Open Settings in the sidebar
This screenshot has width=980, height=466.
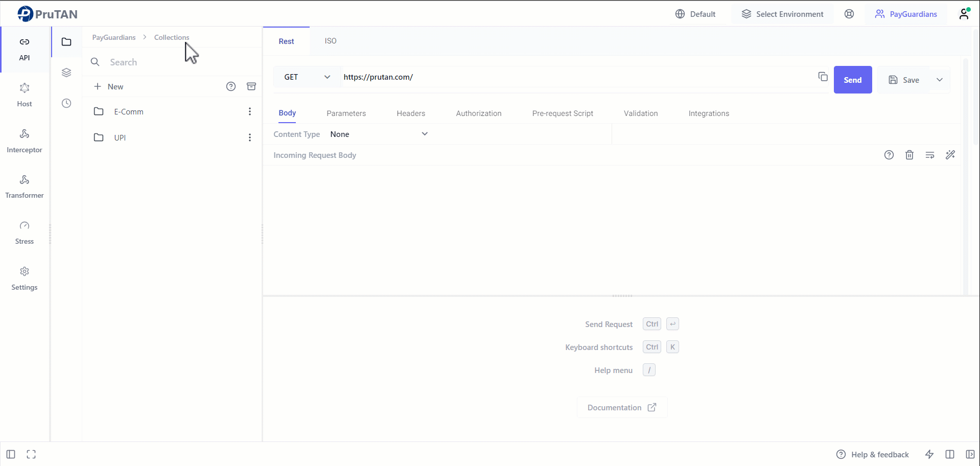25,279
